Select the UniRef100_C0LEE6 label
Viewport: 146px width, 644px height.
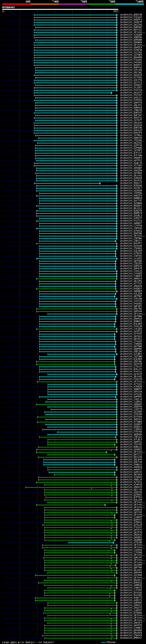(131, 329)
